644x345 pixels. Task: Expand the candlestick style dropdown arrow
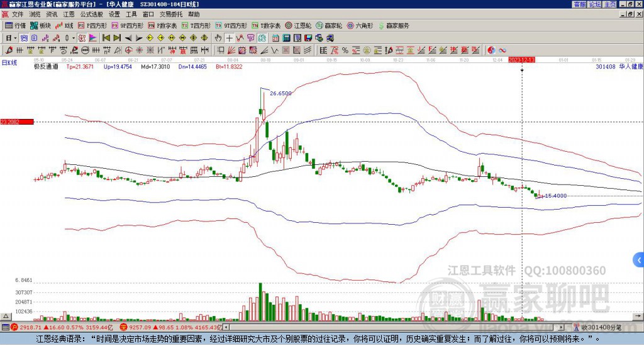pos(74,38)
